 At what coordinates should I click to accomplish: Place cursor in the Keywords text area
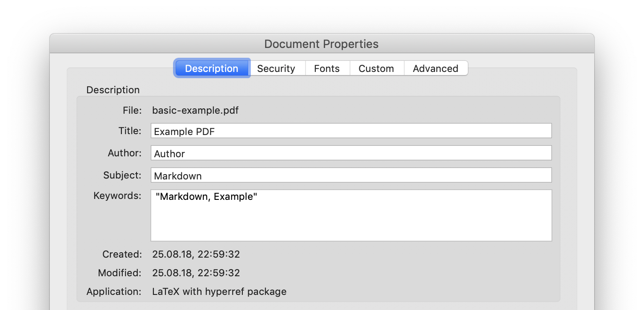[x=351, y=215]
